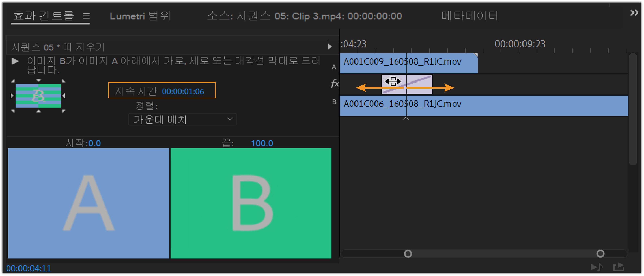
Task: Select the top-left corner direction selector arrow
Action: coord(13,81)
